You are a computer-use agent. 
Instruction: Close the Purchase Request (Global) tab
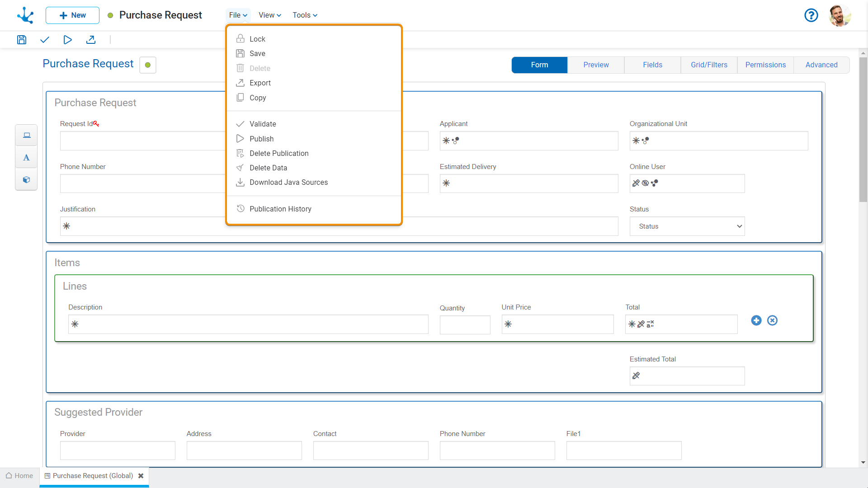point(141,476)
